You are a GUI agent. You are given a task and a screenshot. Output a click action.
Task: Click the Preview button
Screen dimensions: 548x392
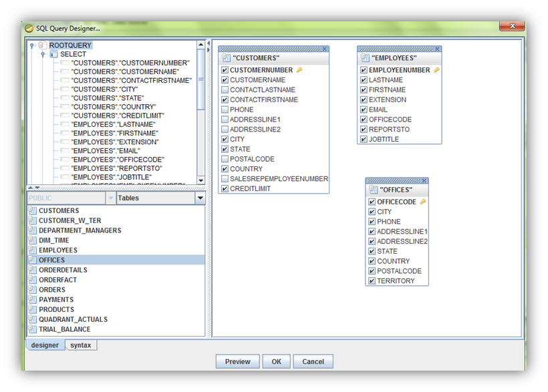[237, 361]
